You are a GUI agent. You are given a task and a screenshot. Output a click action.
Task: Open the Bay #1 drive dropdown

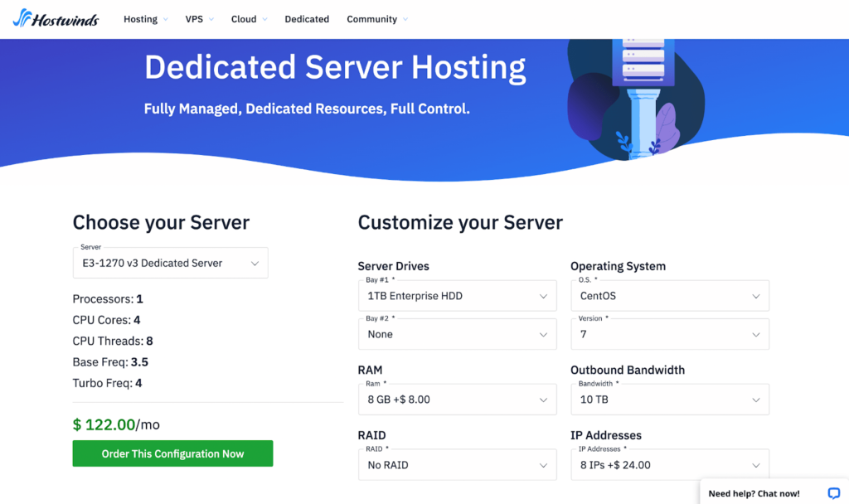[x=458, y=296]
